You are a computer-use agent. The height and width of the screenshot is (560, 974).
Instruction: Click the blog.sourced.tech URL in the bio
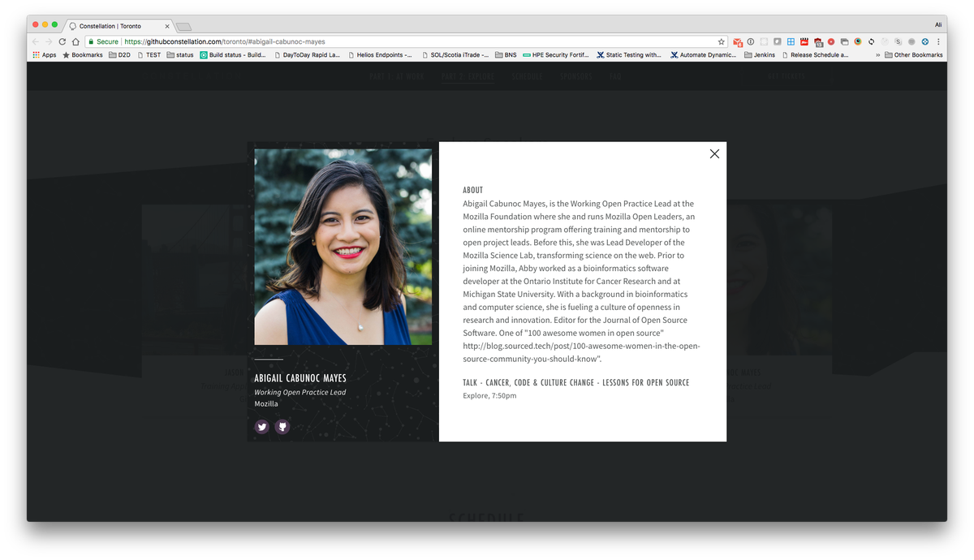[x=581, y=352]
